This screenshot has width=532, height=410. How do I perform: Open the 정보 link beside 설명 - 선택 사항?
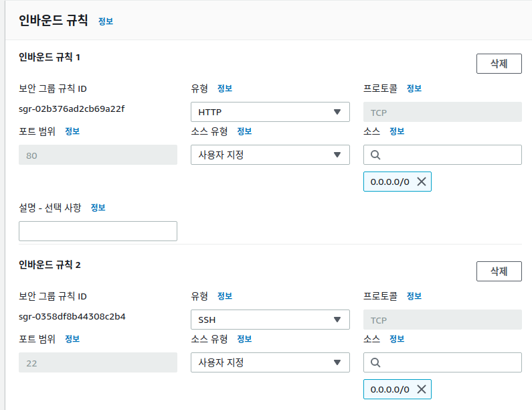pyautogui.click(x=98, y=208)
